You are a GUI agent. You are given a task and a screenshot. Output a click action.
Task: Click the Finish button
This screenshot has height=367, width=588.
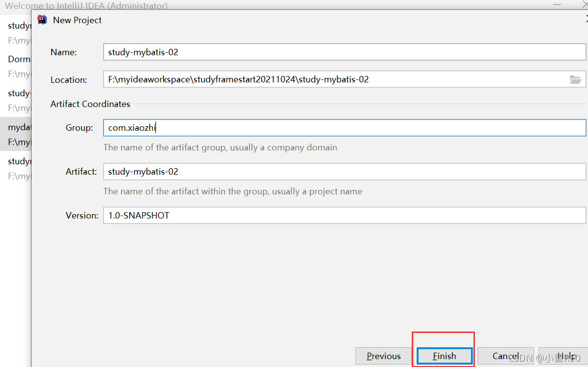pyautogui.click(x=444, y=356)
